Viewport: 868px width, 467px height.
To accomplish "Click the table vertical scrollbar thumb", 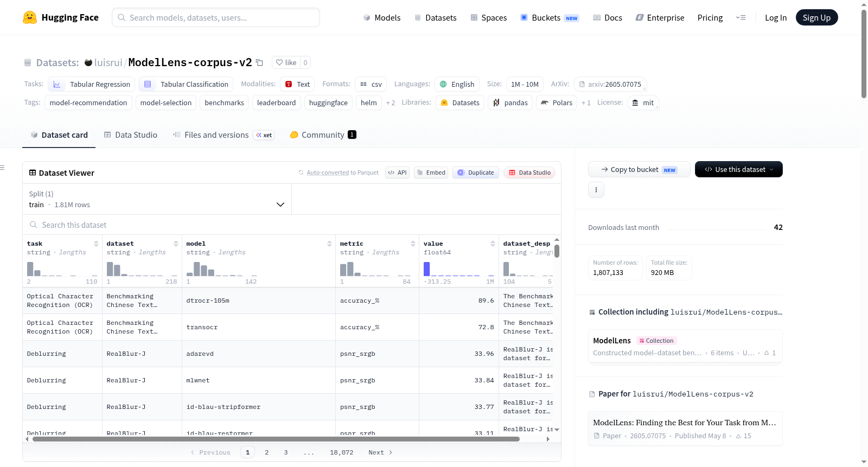I will click(557, 251).
